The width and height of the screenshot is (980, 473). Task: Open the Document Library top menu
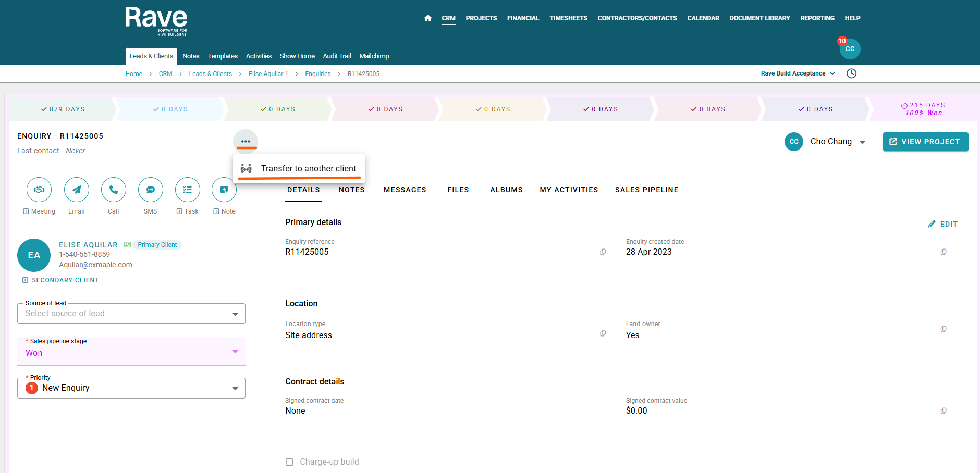(x=760, y=18)
